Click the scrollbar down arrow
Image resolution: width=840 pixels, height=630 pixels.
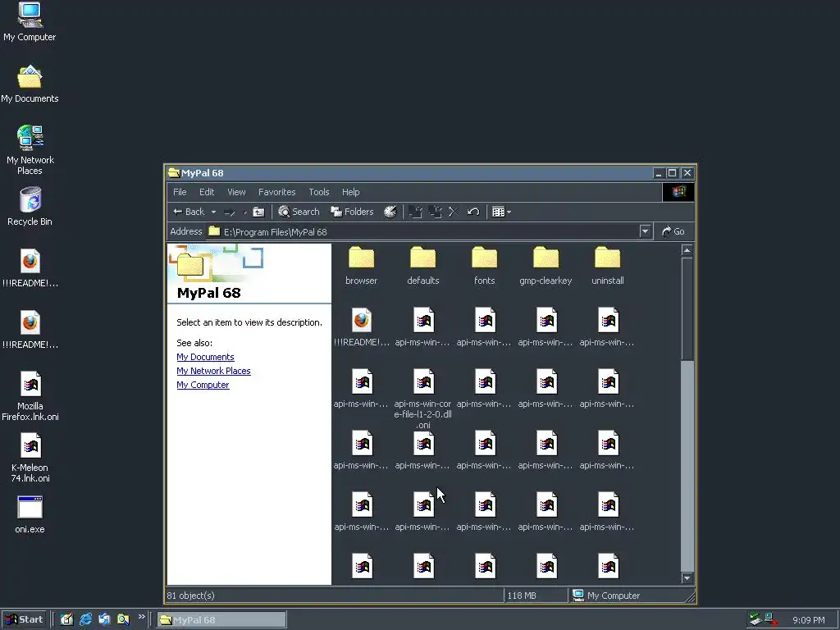coord(687,578)
